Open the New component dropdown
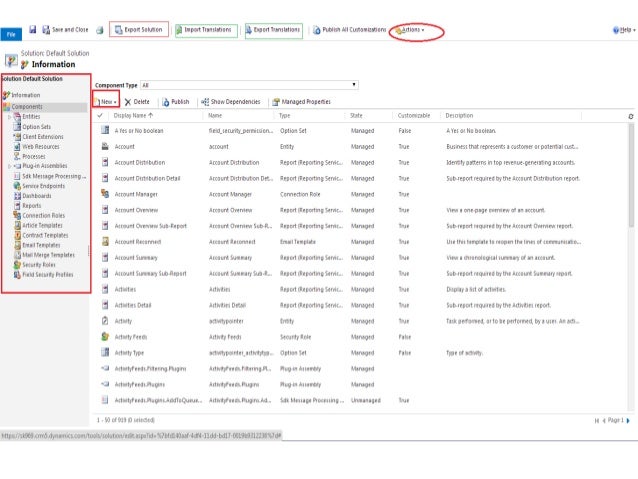Viewport: 638px width, 479px height. (107, 101)
